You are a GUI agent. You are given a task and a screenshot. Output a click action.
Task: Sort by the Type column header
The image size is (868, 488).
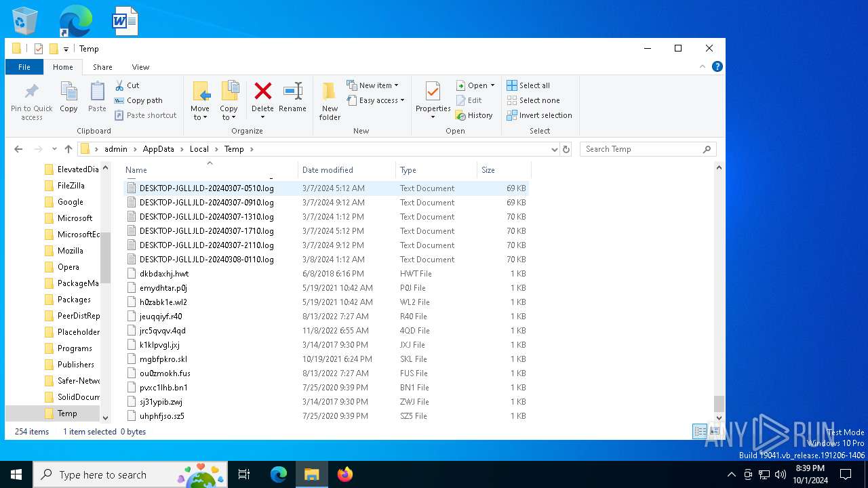click(x=437, y=170)
